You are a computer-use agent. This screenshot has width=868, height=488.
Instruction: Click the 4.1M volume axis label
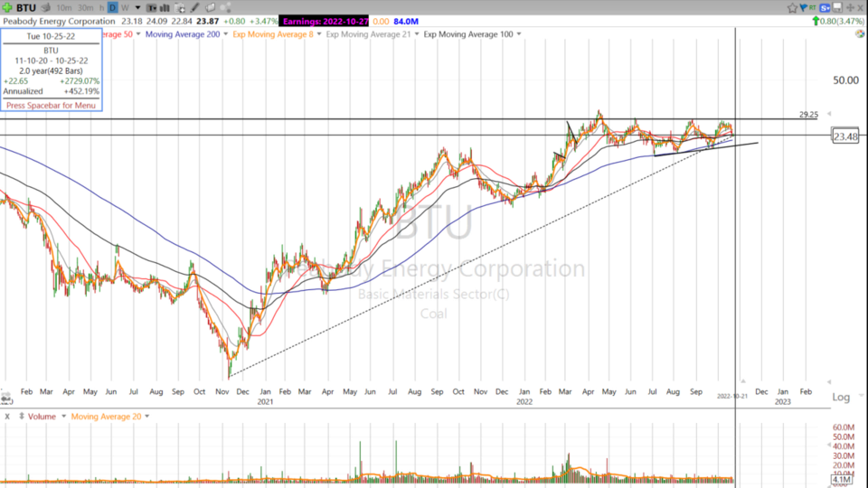(842, 479)
